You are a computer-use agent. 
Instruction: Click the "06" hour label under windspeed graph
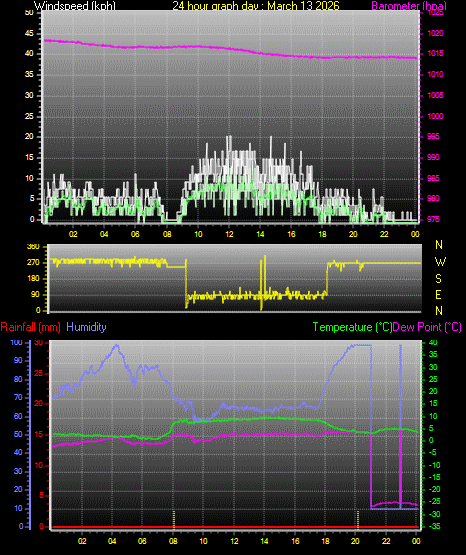click(x=136, y=234)
